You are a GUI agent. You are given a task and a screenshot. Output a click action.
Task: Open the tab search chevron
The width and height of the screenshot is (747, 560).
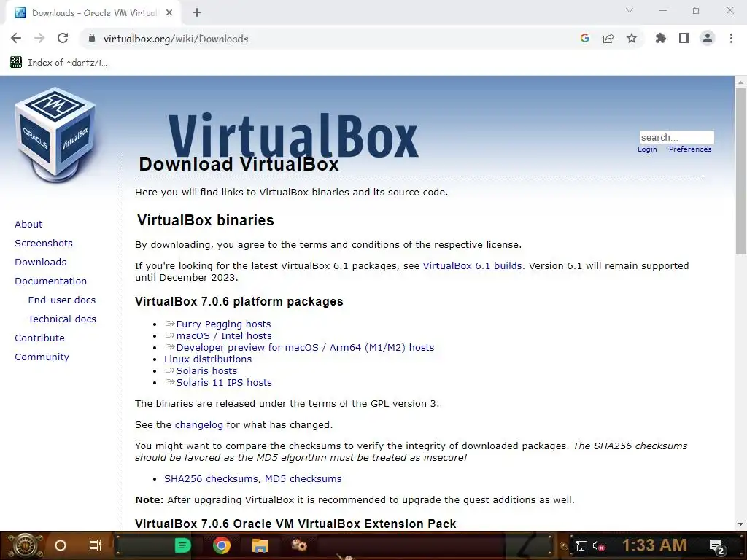coord(630,10)
